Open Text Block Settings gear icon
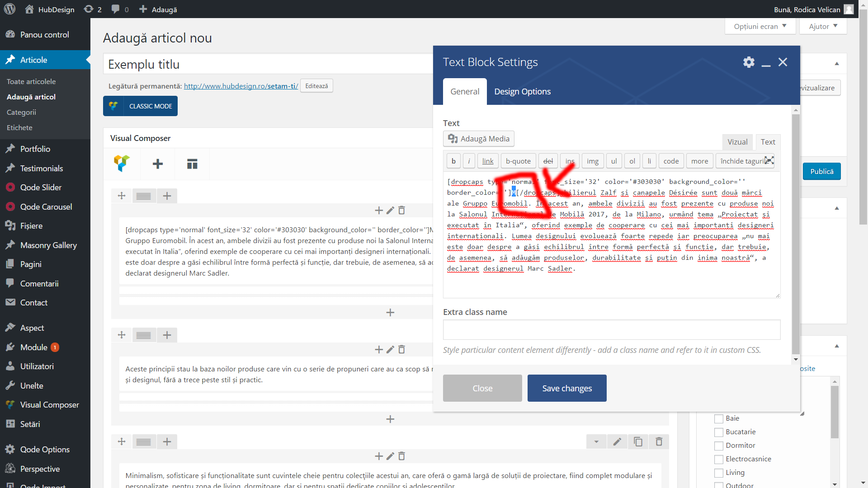The image size is (868, 488). tap(749, 62)
